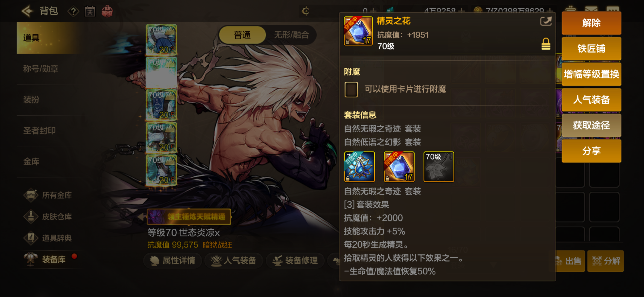Tap the red 等级 bag icon
644x297 pixels.
point(107,11)
